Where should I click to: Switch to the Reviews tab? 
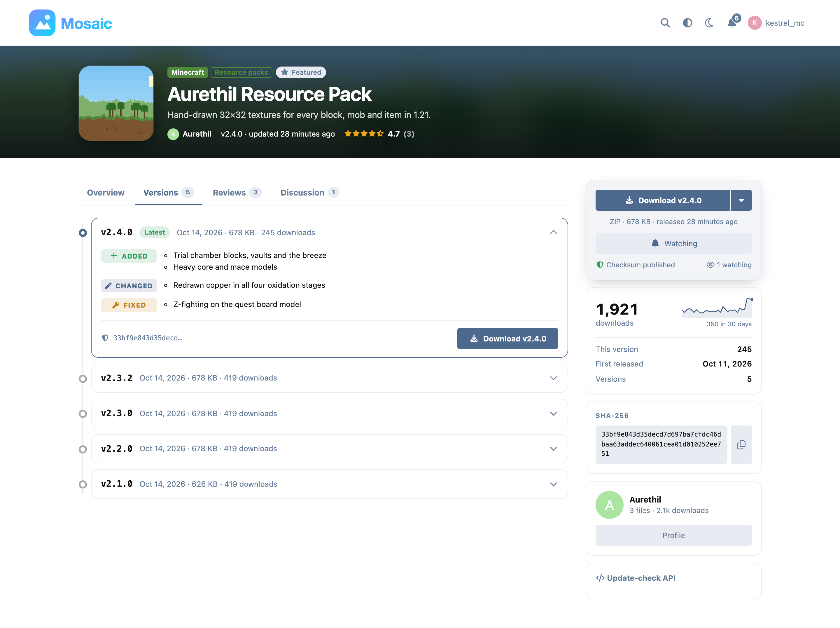[237, 193]
